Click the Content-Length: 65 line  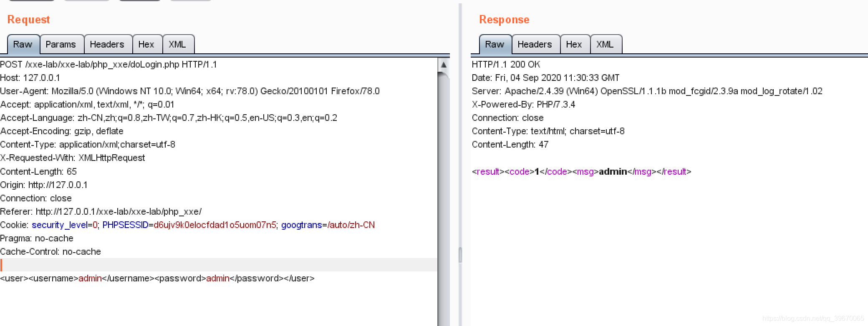click(38, 172)
